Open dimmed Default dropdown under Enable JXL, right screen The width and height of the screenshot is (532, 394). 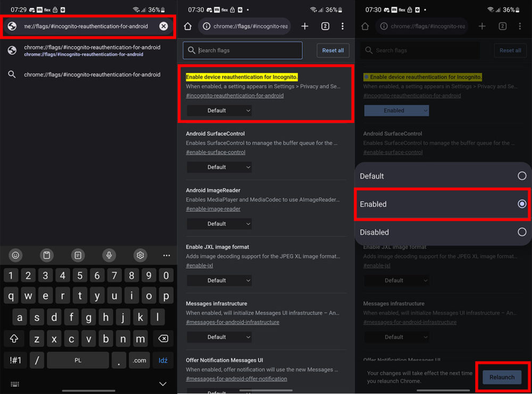(397, 280)
